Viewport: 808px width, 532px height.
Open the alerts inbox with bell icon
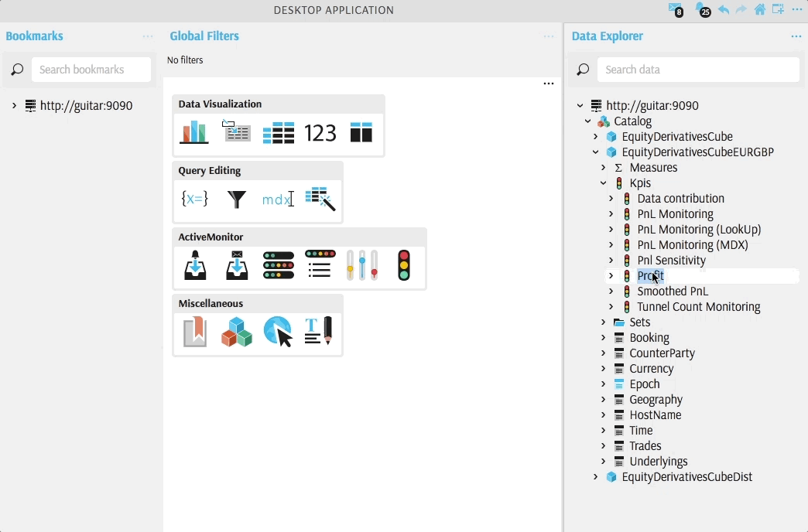click(195, 265)
